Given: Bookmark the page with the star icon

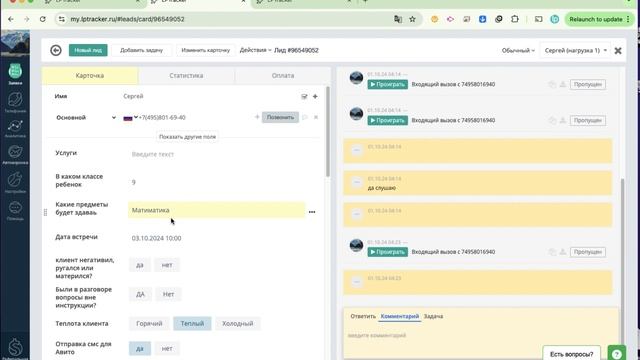Looking at the screenshot, I should [413, 19].
